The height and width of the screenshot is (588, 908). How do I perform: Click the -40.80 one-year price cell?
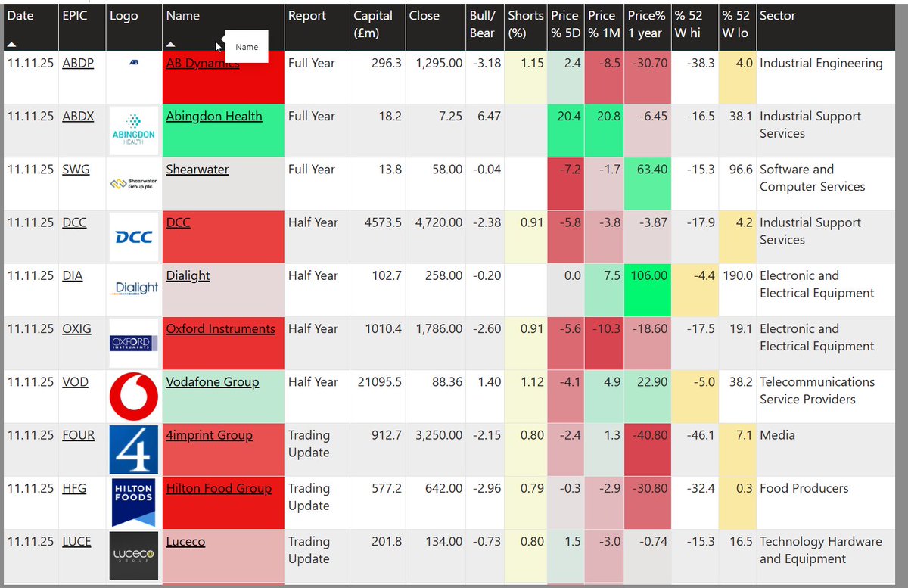(x=648, y=450)
